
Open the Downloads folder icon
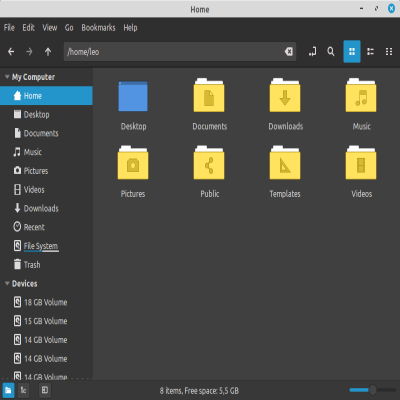pyautogui.click(x=285, y=96)
